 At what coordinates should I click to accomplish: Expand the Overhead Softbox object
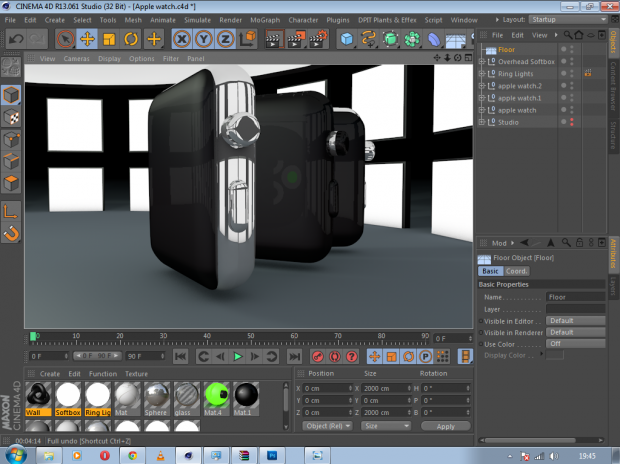(482, 62)
